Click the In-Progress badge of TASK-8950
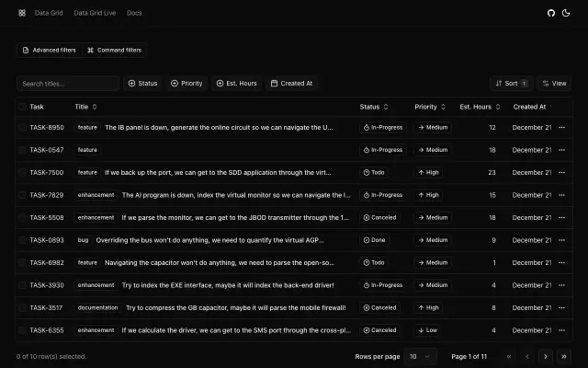Screen dimensions: 588x368 coord(383,128)
